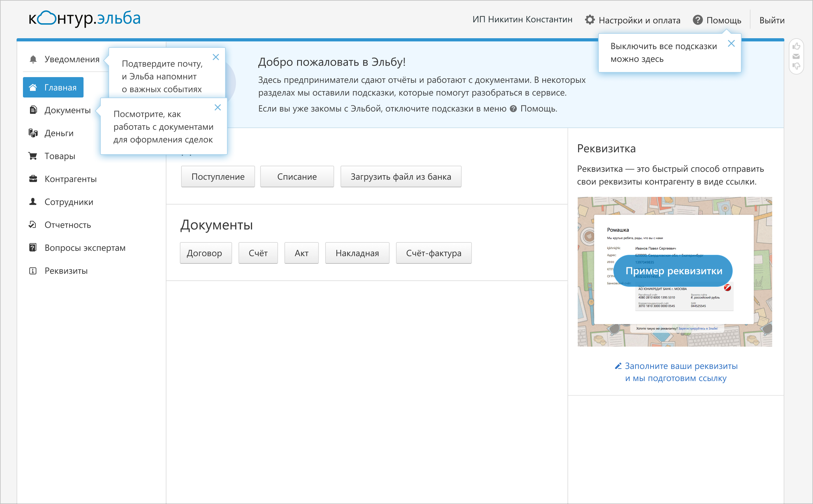
Task: Click the envelope feedback icon
Action: point(796,56)
